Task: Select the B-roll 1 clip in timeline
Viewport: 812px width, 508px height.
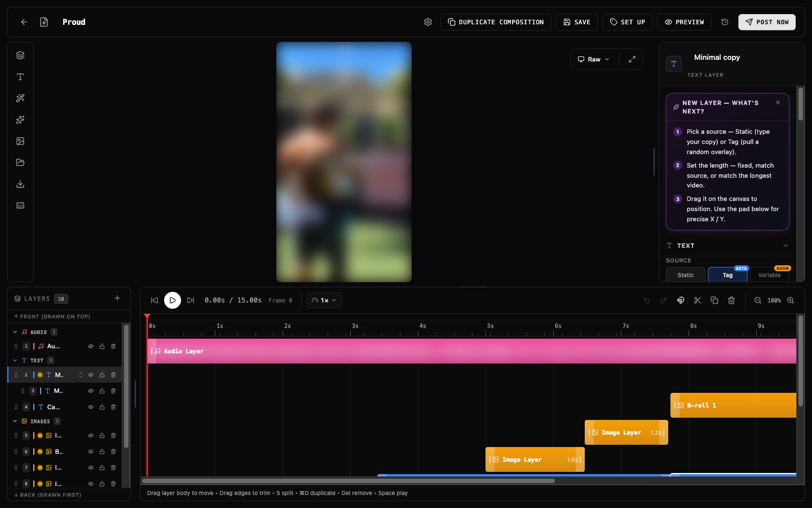Action: click(x=733, y=405)
